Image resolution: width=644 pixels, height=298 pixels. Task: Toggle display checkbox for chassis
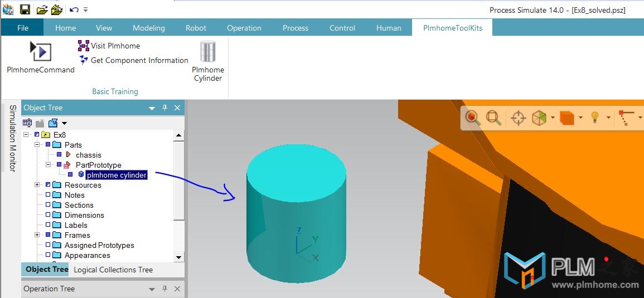click(59, 155)
